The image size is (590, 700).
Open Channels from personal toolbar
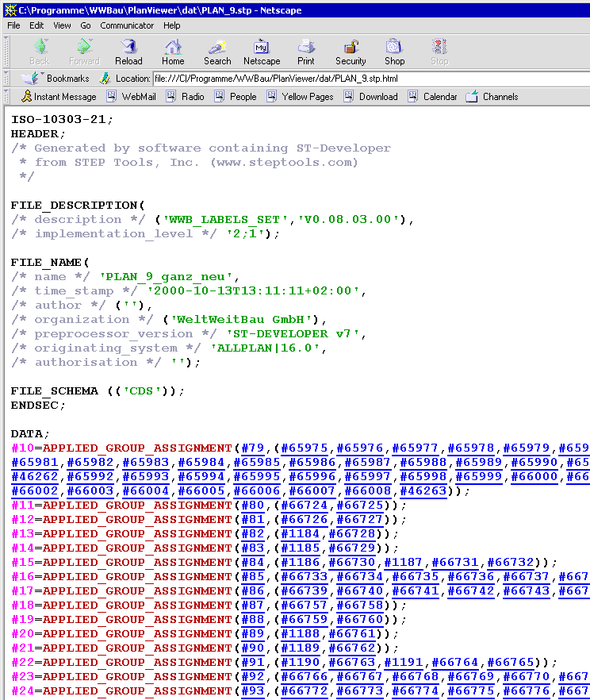[492, 97]
